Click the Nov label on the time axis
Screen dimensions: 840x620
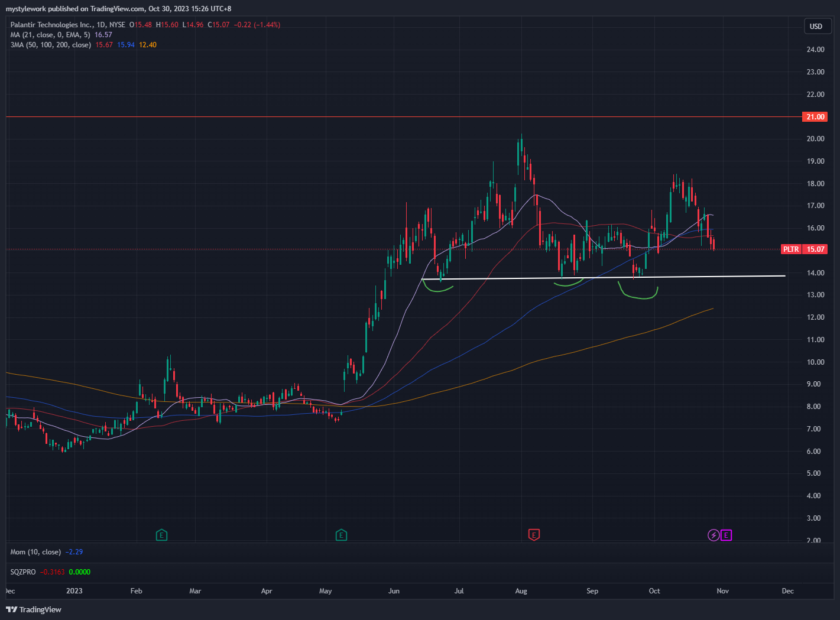(723, 591)
